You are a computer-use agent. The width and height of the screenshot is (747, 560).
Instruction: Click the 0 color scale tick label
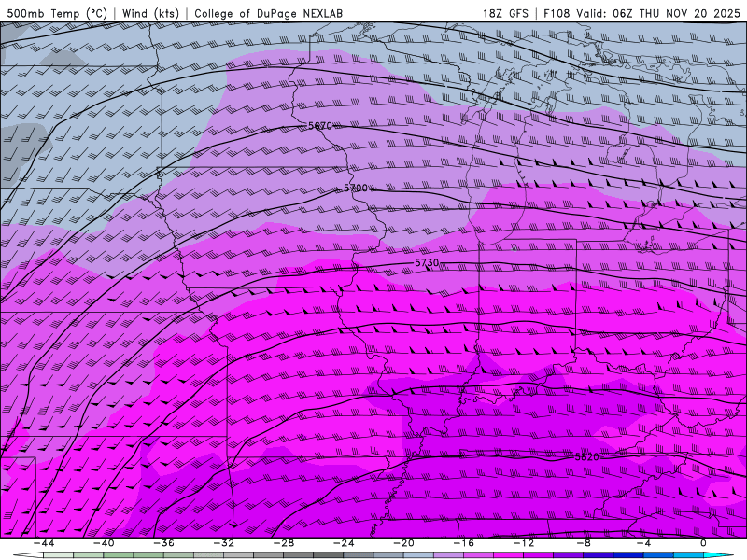[703, 543]
